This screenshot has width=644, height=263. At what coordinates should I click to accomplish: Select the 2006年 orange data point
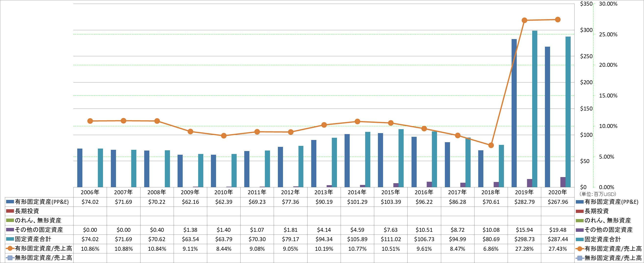click(90, 121)
